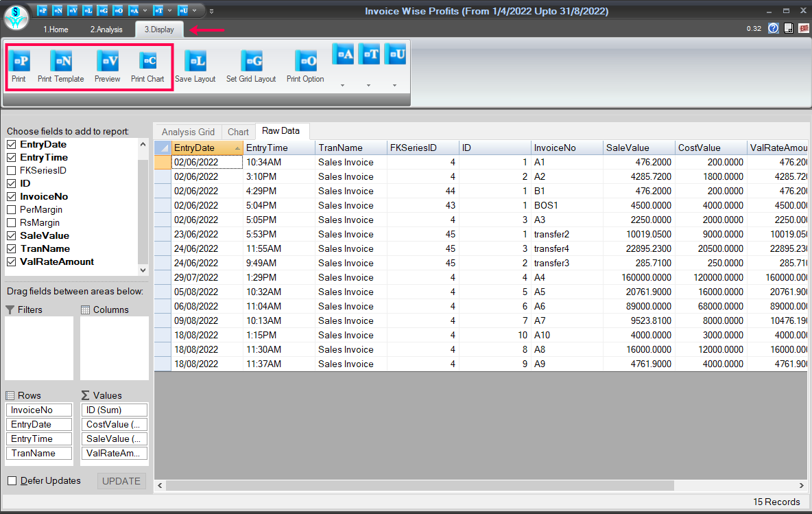Uncheck the EntryTime field checkbox
The image size is (812, 514).
[12, 157]
